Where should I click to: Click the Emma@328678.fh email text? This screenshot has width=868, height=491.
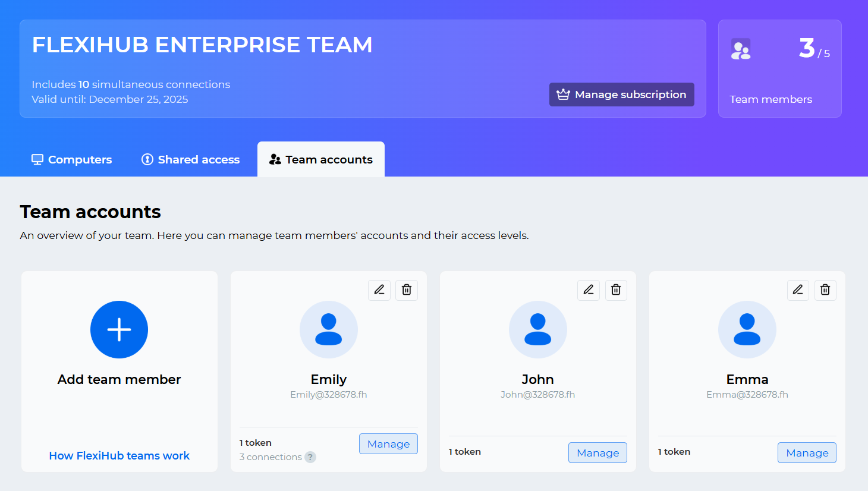[x=747, y=395]
